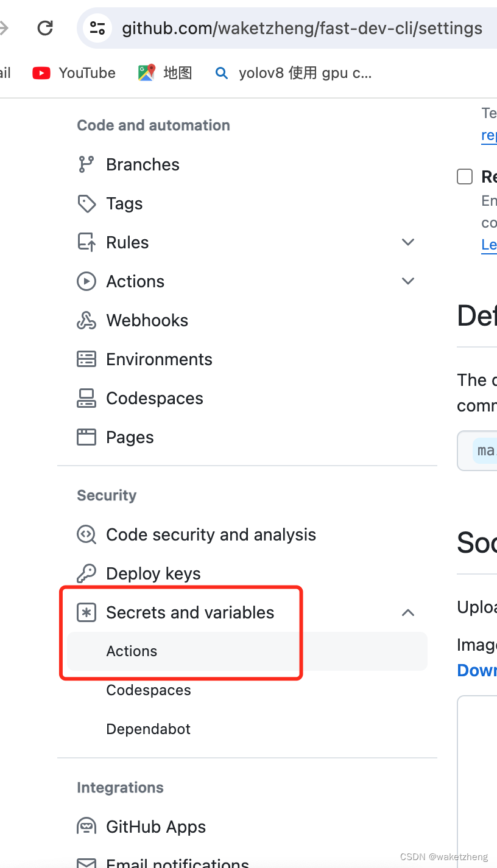Click the browser reload button
The width and height of the screenshot is (497, 868).
[45, 28]
